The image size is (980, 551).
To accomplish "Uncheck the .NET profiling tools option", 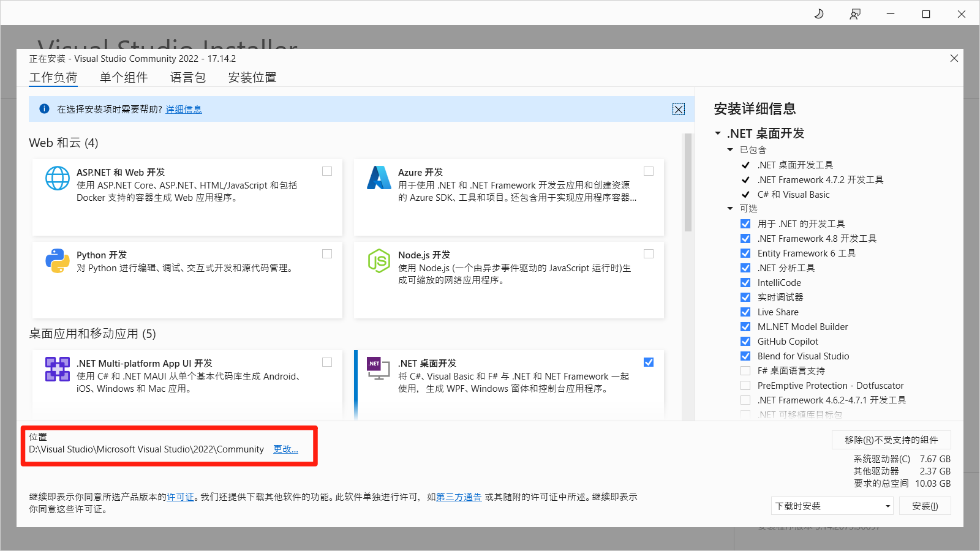I will click(x=745, y=268).
